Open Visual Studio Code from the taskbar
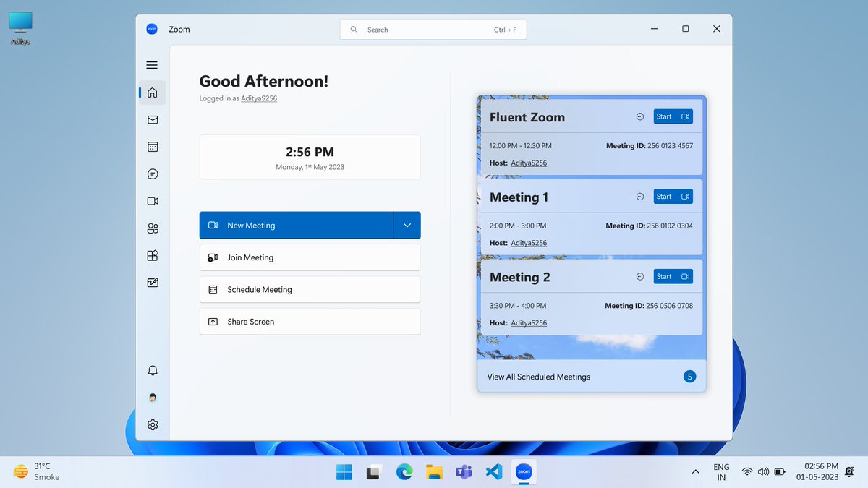The width and height of the screenshot is (868, 488). click(494, 472)
